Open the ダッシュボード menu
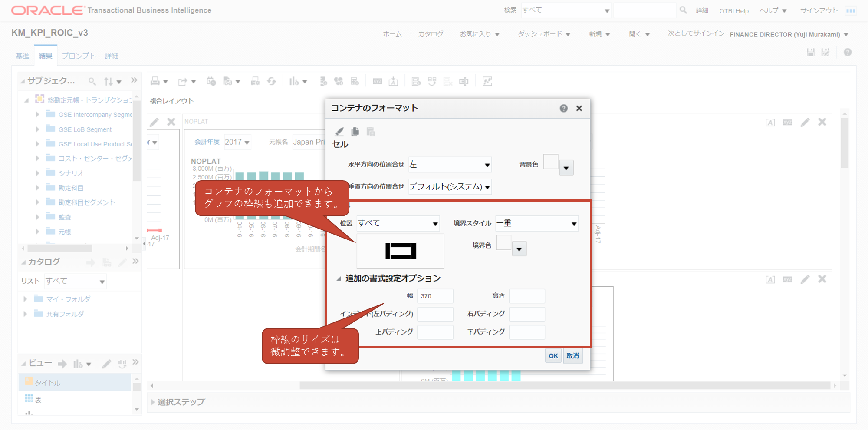Screen dimensions: 868x431 [544, 34]
